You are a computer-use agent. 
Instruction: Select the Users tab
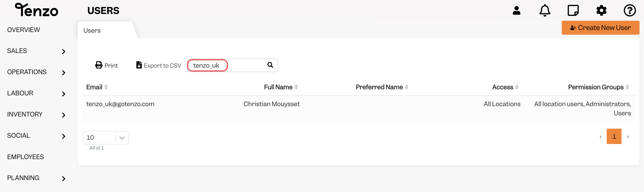tap(92, 31)
